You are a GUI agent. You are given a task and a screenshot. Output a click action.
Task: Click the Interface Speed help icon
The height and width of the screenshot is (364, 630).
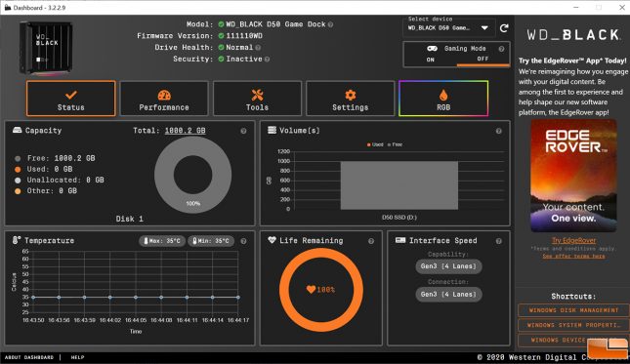[498, 241]
